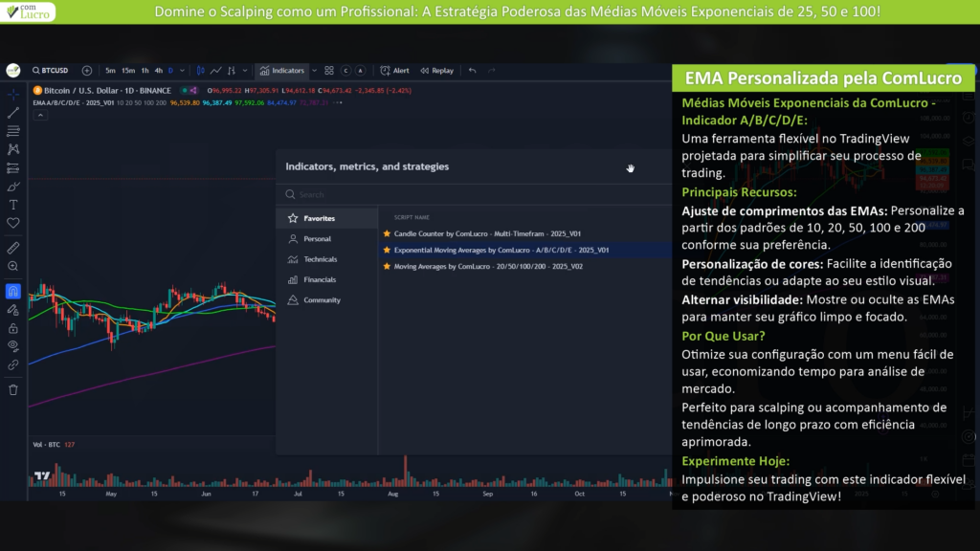The height and width of the screenshot is (551, 980).
Task: Create an Alert from the toolbar
Action: (x=395, y=71)
